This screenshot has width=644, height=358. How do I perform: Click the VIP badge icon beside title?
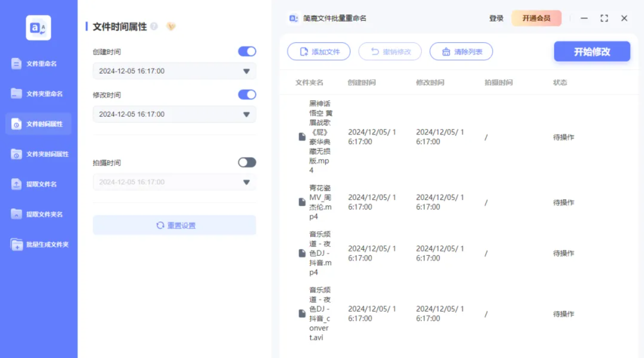[x=171, y=26]
